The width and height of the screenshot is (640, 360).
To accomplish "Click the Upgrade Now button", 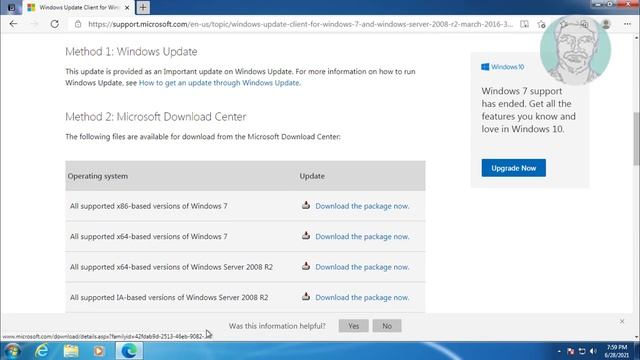I will tap(513, 168).
